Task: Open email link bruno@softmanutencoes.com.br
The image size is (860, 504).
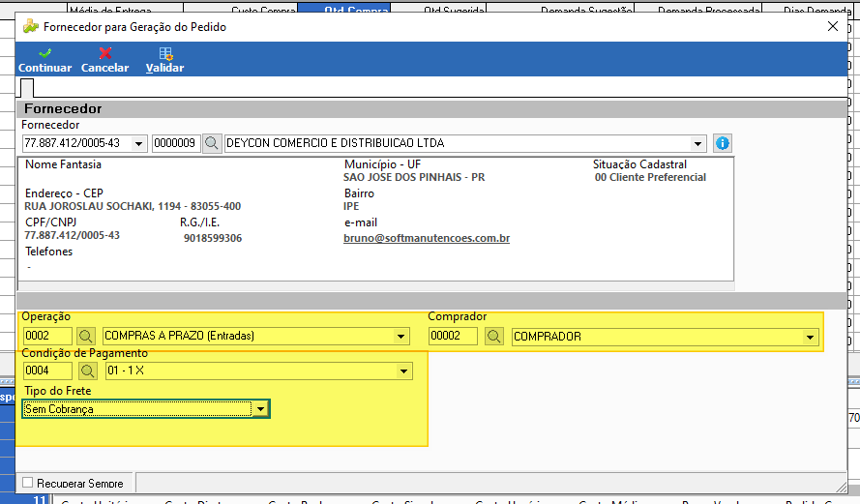Action: [x=427, y=238]
